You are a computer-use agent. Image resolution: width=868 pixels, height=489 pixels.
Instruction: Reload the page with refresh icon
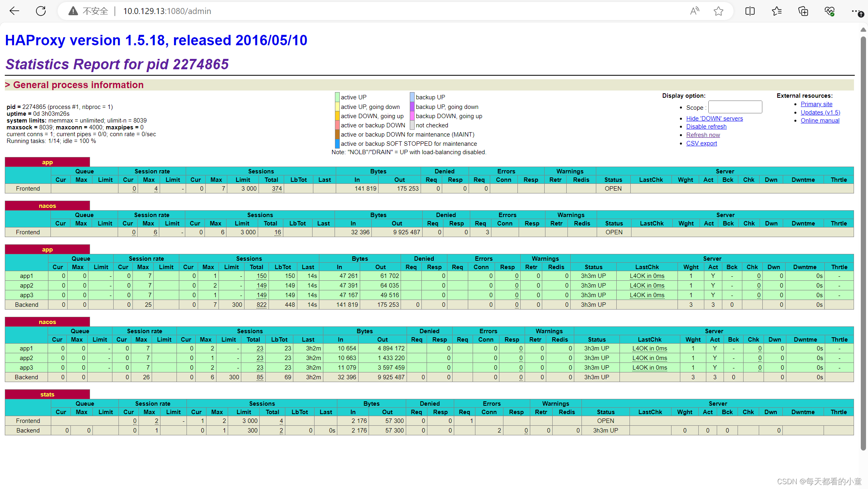[41, 11]
